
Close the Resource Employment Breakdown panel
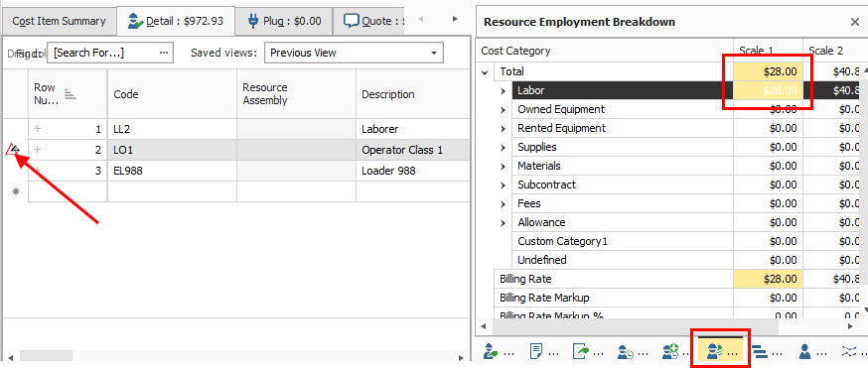[x=855, y=22]
